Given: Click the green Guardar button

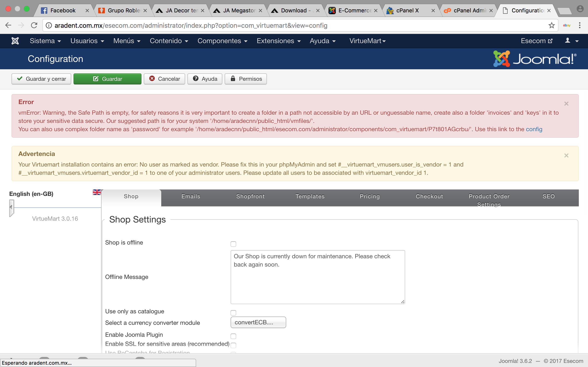Looking at the screenshot, I should tap(107, 79).
